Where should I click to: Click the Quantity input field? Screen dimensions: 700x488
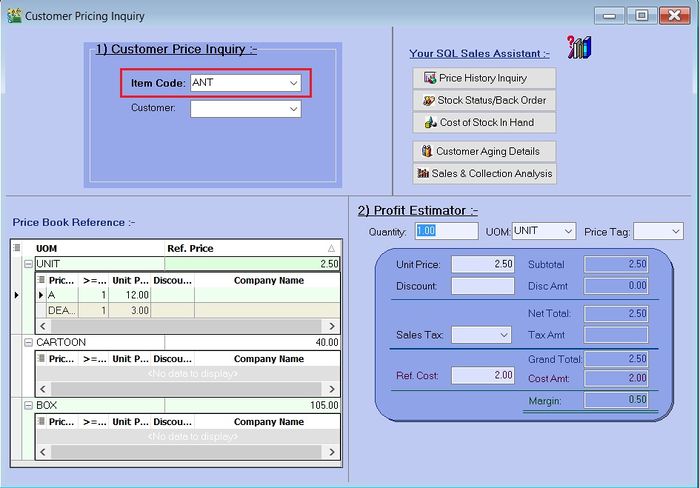tap(446, 231)
